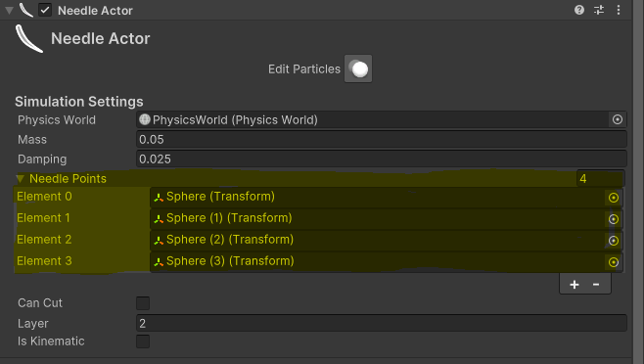This screenshot has width=644, height=364.
Task: Toggle the Edit Particles button
Action: [x=358, y=68]
